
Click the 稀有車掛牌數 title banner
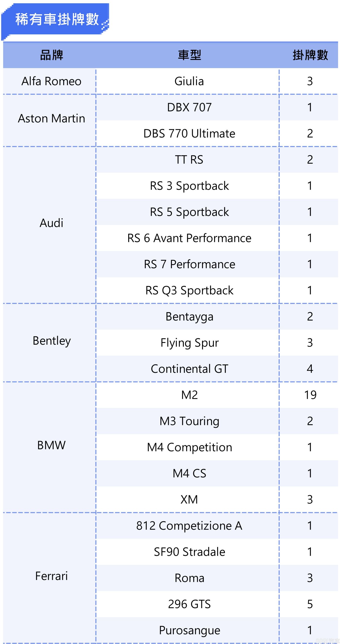click(x=57, y=19)
